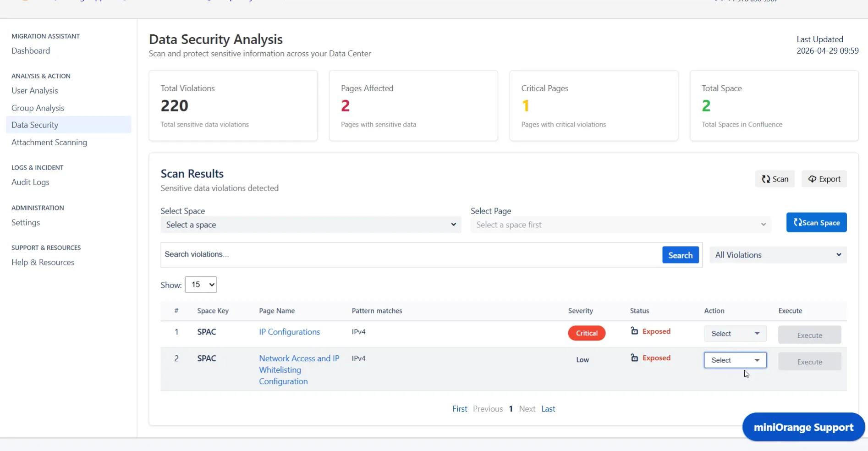The image size is (868, 451).
Task: Click the Pattern matches column header
Action: point(377,311)
